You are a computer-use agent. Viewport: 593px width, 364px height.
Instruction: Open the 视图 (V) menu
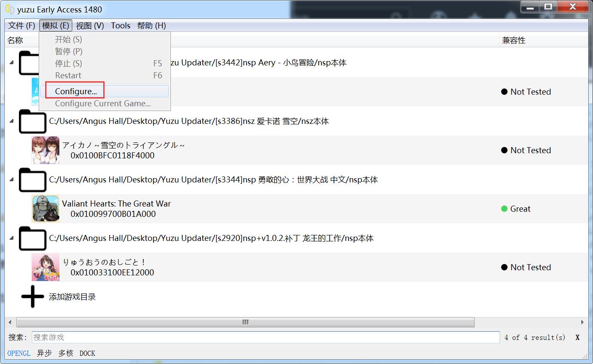pos(90,25)
